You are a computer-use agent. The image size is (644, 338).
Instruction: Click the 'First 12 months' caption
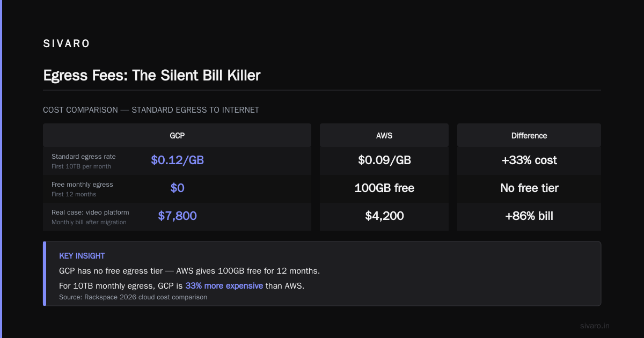point(74,194)
